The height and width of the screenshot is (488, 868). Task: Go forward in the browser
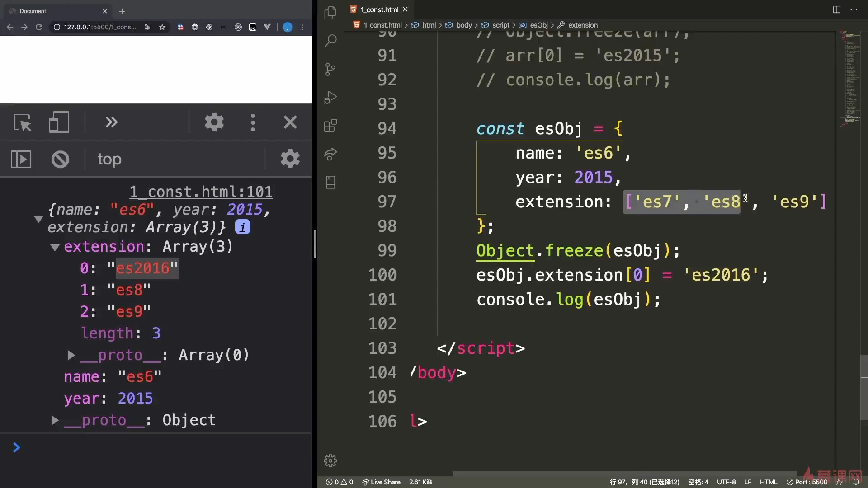pyautogui.click(x=24, y=27)
